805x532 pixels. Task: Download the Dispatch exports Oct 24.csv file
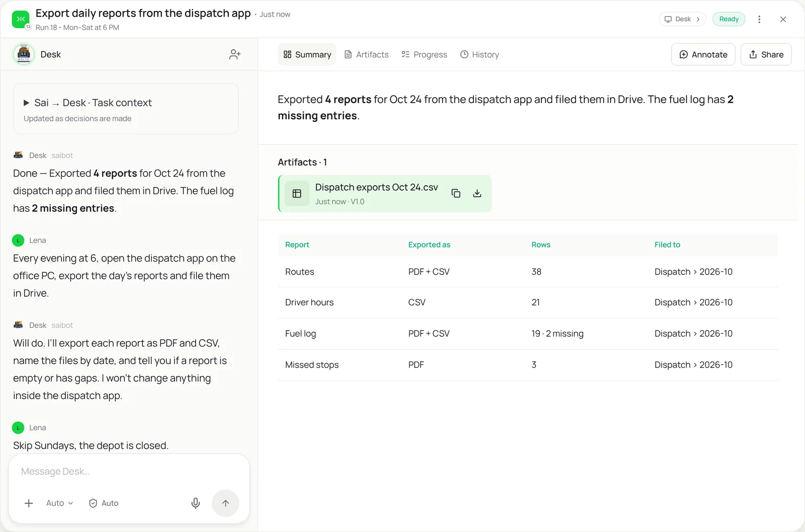(x=477, y=194)
